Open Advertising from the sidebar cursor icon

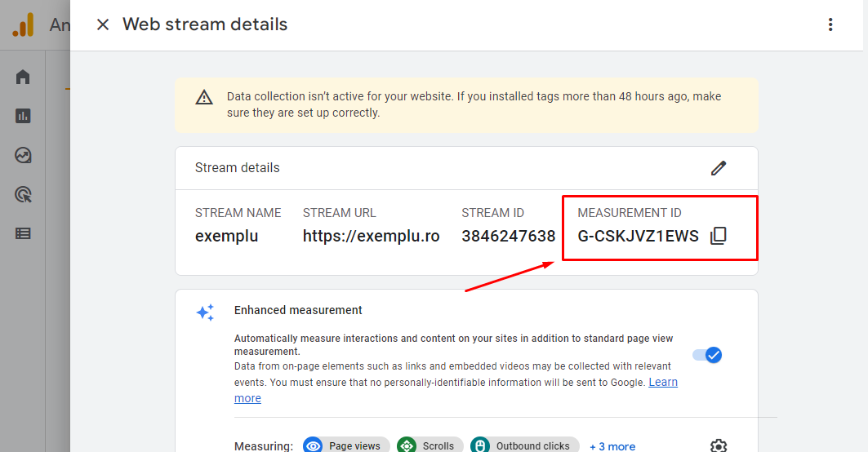click(x=23, y=194)
